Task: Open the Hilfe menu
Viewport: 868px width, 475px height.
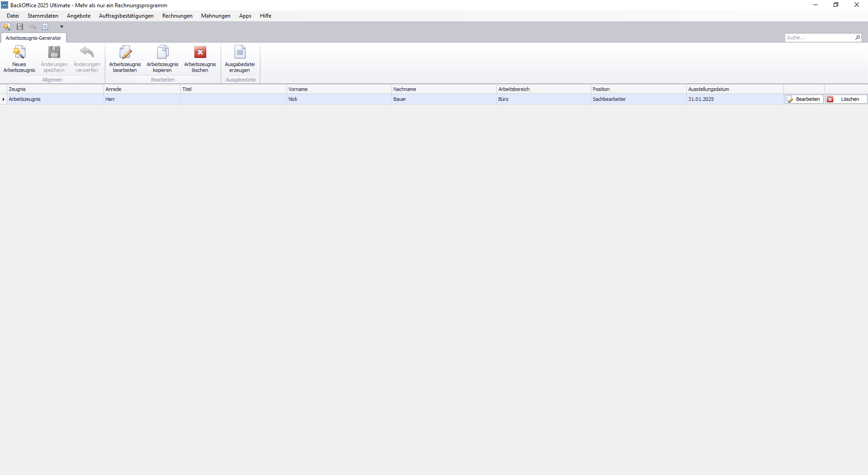Action: point(265,16)
